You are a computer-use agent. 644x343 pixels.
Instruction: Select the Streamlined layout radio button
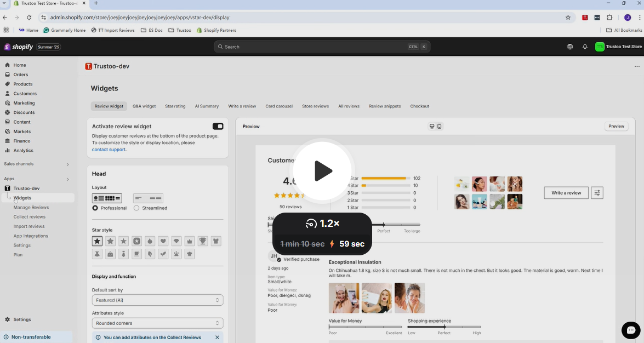coord(136,208)
